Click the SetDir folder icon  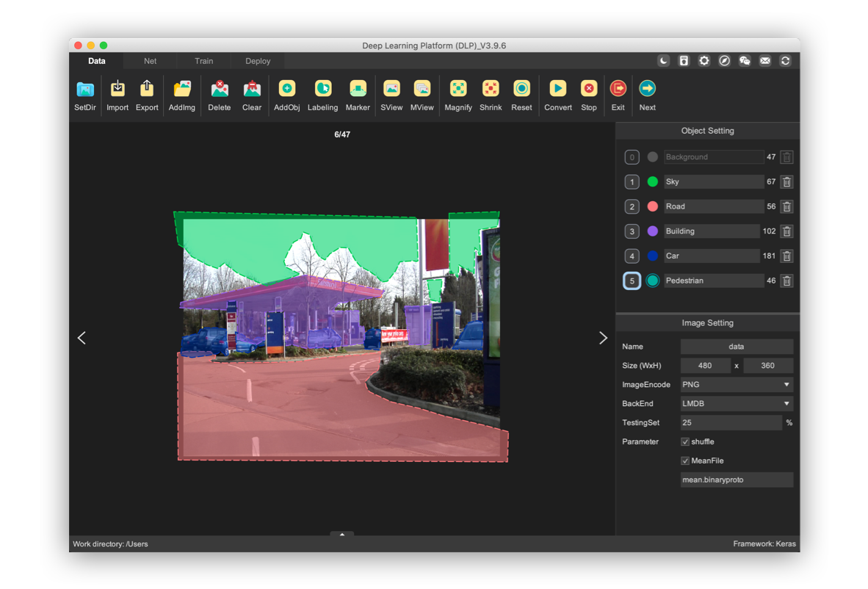(x=85, y=90)
